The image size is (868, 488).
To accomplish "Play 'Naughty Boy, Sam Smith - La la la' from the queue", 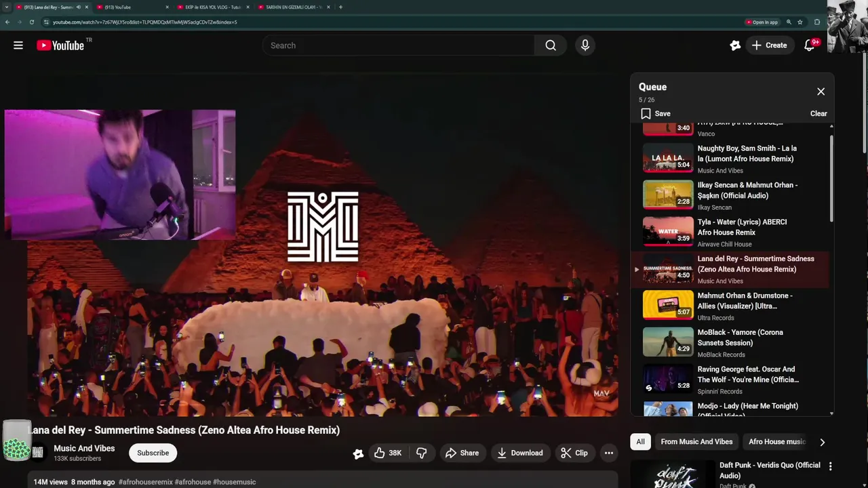I will [730, 159].
